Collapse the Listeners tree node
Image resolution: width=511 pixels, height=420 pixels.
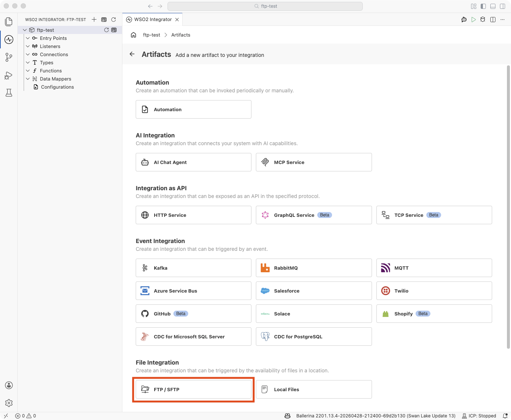[28, 46]
